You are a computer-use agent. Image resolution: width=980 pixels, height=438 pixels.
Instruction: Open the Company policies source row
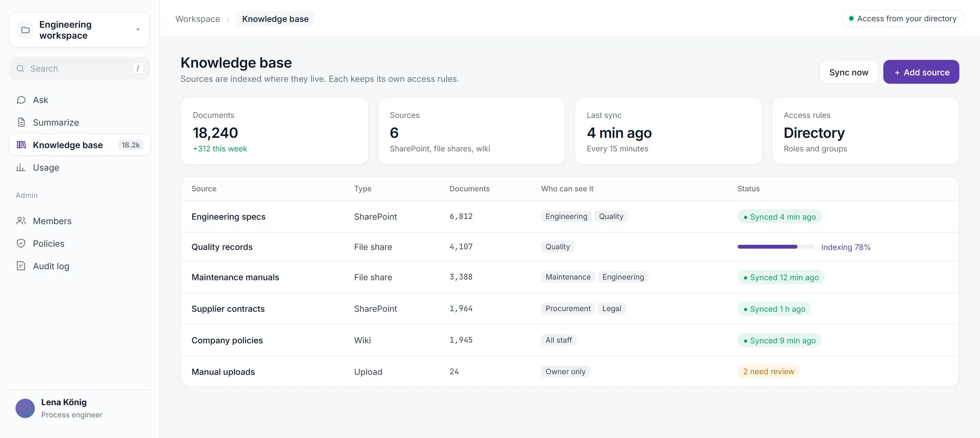click(570, 340)
